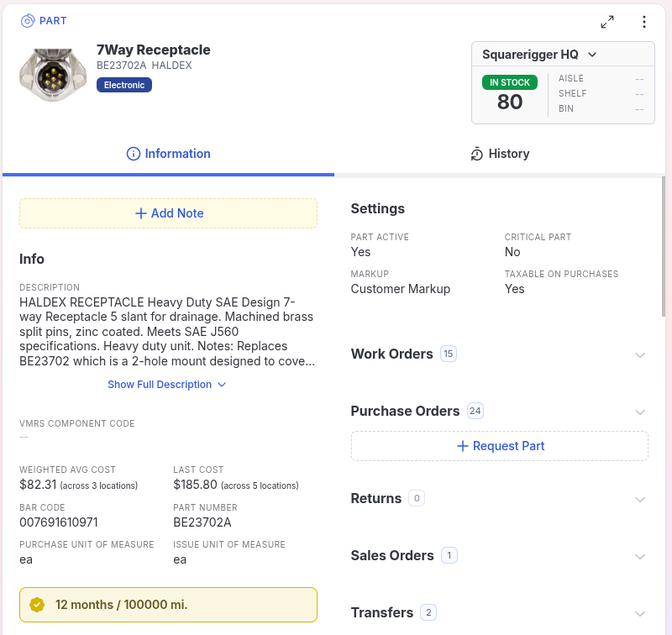Click the plus icon in Request Part
The width and height of the screenshot is (672, 635).
[463, 446]
